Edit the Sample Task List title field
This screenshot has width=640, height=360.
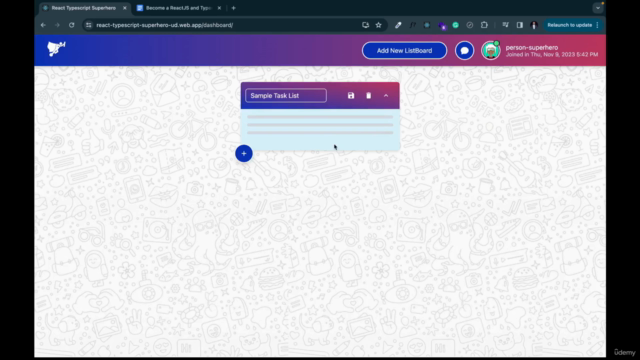pyautogui.click(x=286, y=96)
